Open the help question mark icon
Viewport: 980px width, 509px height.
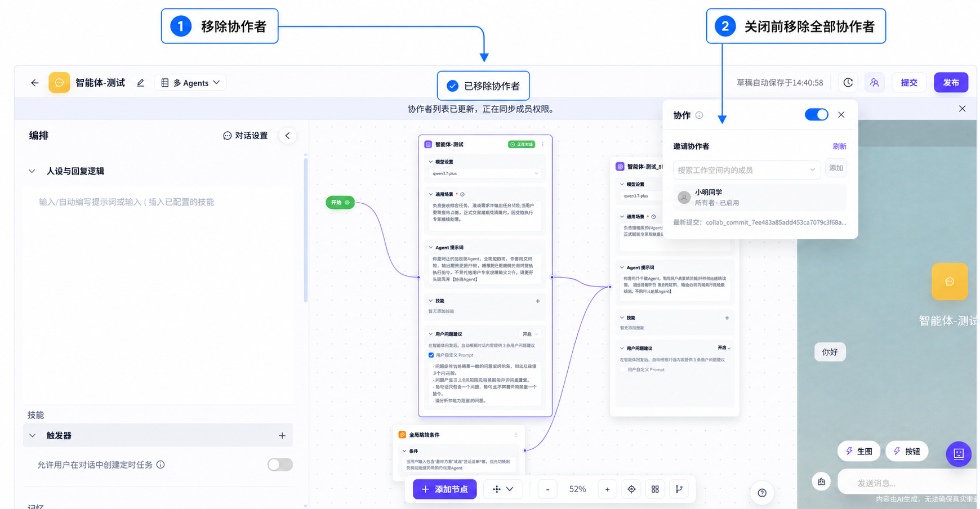point(762,493)
